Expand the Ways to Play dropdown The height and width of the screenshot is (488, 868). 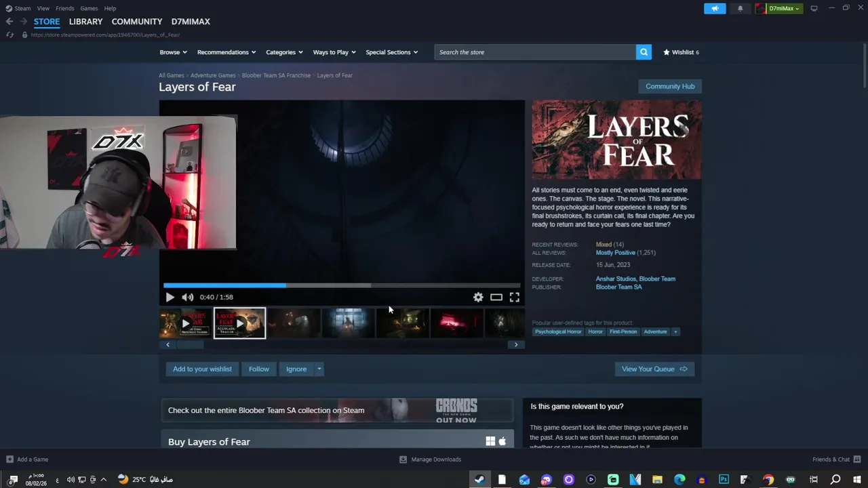[334, 52]
